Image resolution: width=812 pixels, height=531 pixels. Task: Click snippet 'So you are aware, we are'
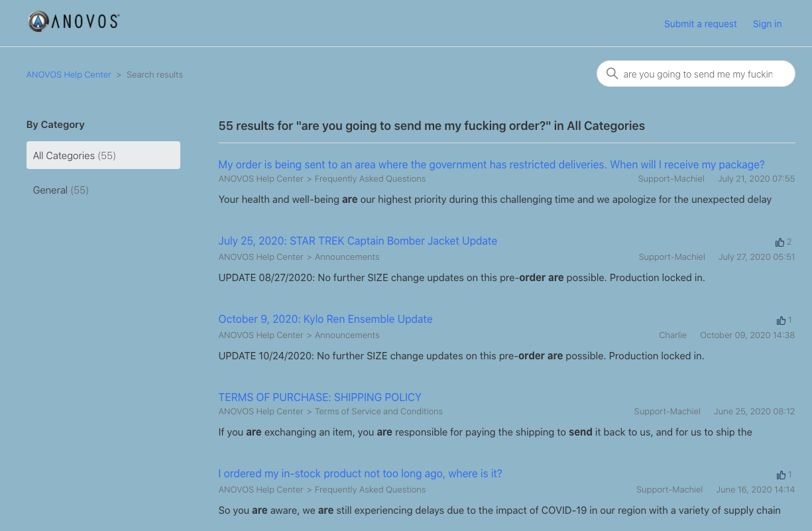pos(500,510)
